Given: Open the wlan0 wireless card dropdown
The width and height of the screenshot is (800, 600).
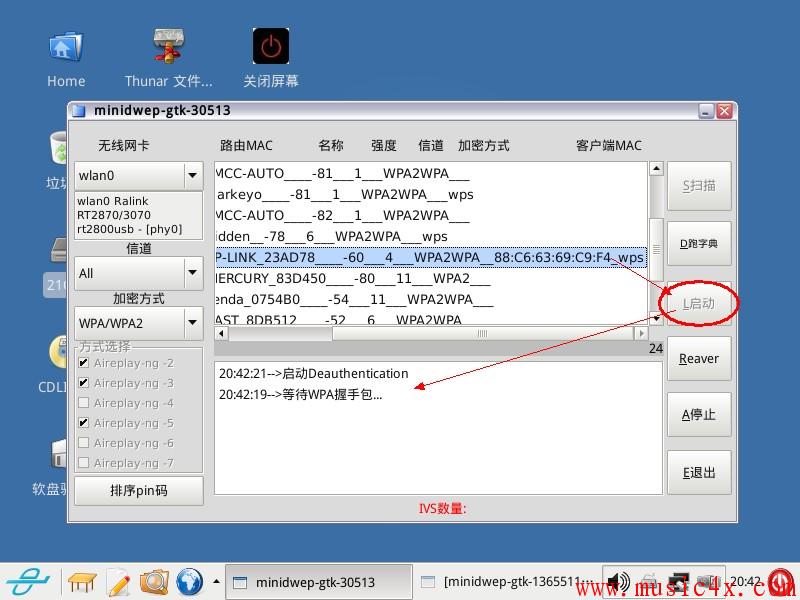Looking at the screenshot, I should pos(139,176).
